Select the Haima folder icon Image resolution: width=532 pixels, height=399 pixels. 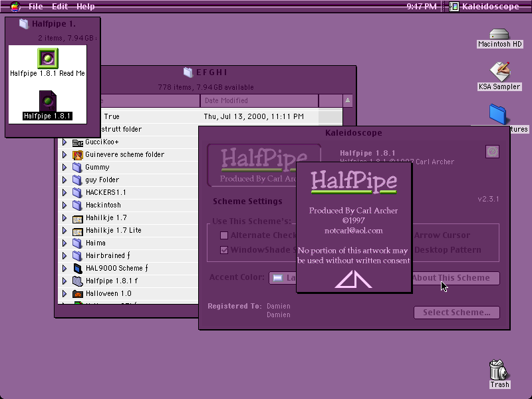click(x=78, y=243)
